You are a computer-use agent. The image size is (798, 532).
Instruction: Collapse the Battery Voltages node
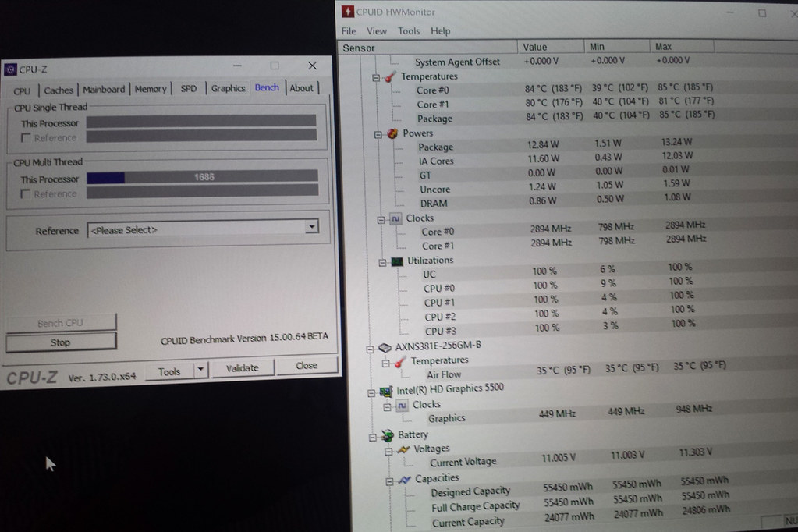click(x=388, y=452)
